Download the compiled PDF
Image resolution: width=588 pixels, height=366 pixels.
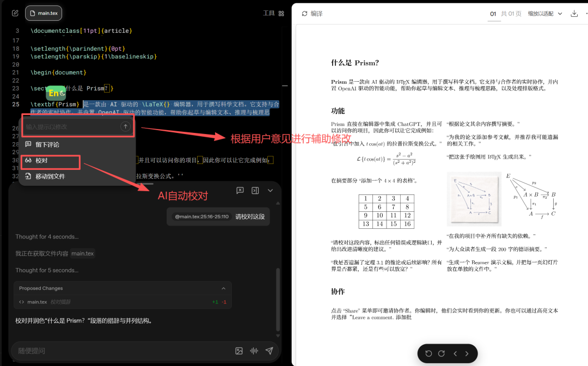click(x=574, y=14)
